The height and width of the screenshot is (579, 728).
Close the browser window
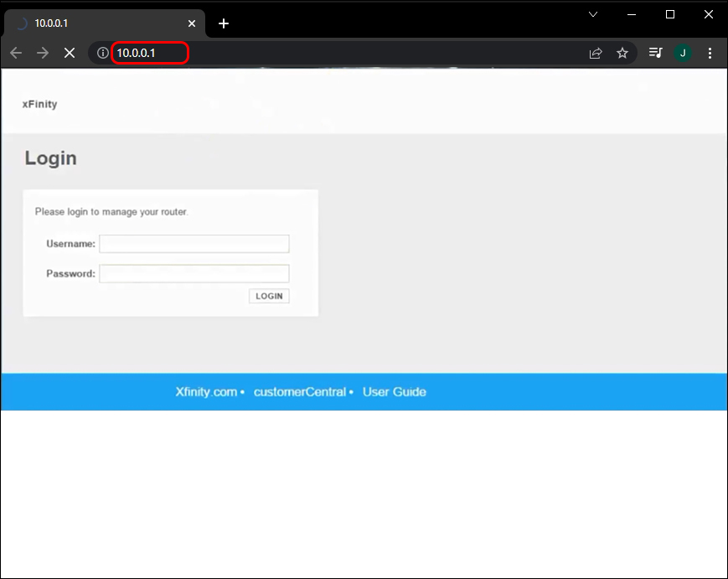(709, 14)
